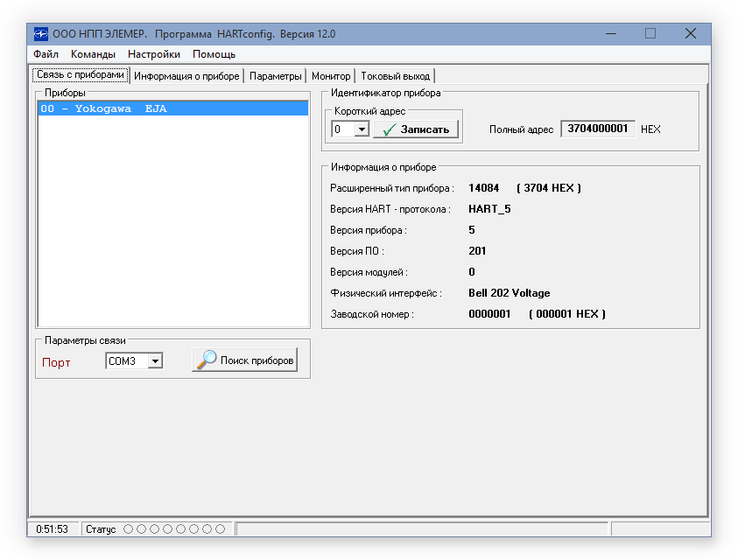
Task: Click the Полный адрес hex value field
Action: tap(598, 129)
